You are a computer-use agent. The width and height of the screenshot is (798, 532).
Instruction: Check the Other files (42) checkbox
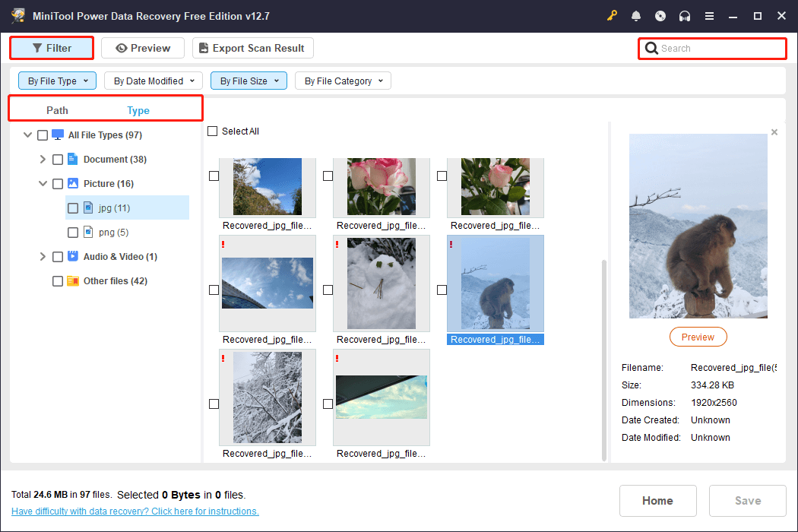point(58,281)
